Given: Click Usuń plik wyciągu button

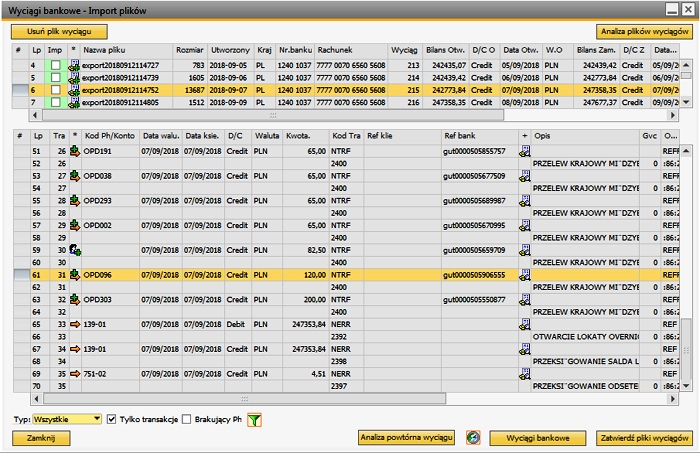Looking at the screenshot, I should [x=59, y=32].
